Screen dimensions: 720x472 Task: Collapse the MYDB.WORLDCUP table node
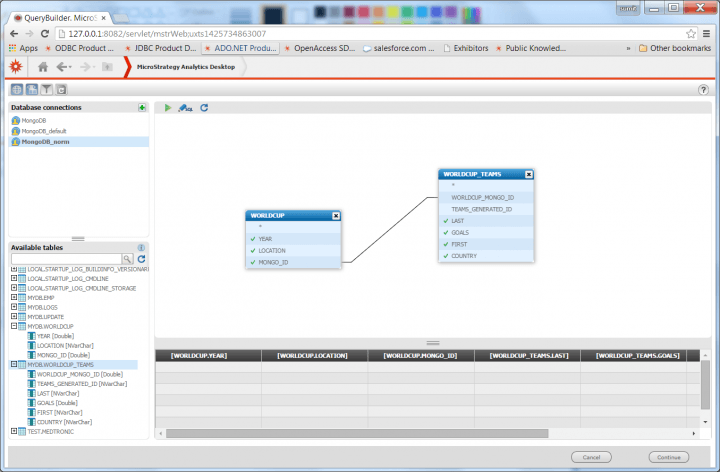(14, 326)
